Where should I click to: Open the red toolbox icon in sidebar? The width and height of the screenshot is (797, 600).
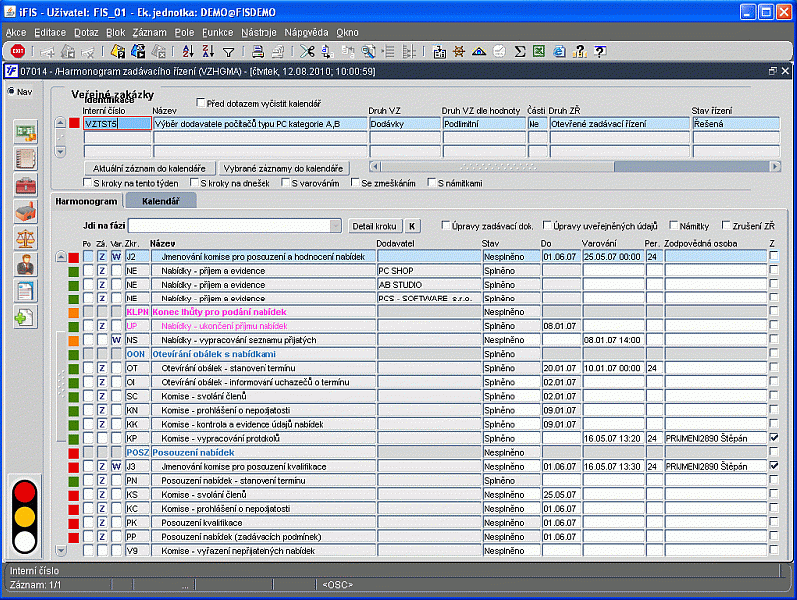25,184
